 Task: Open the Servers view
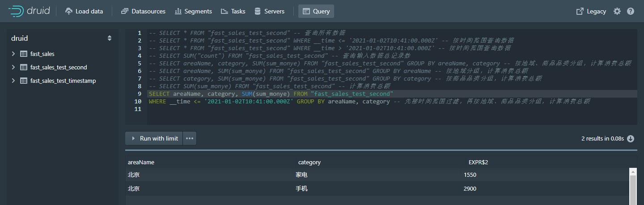click(x=269, y=11)
